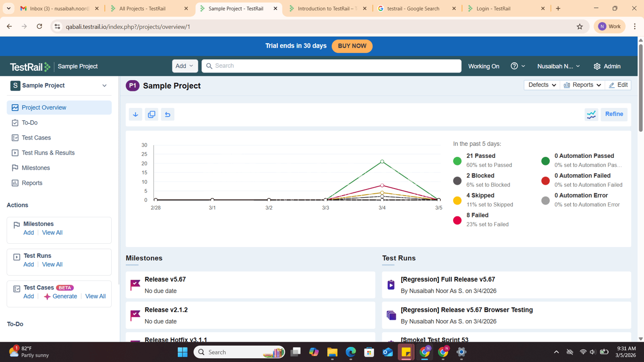Click the P1 project badge
Screen dimensions: 644x362
click(132, 85)
